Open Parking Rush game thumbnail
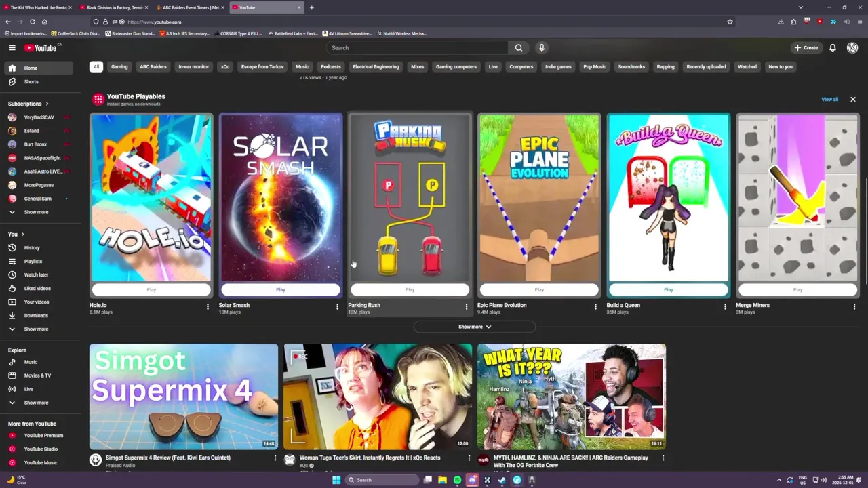 pos(410,197)
